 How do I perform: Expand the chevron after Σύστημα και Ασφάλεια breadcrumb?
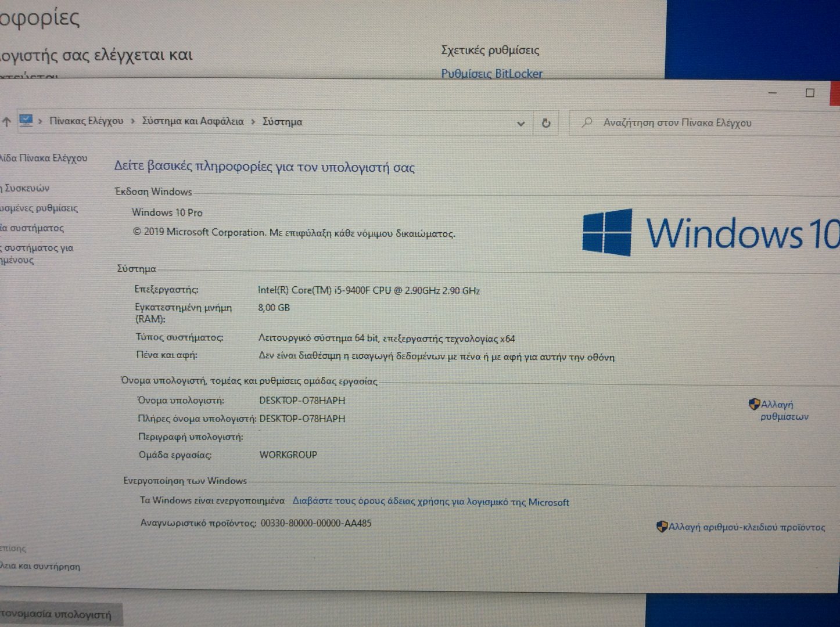point(253,122)
